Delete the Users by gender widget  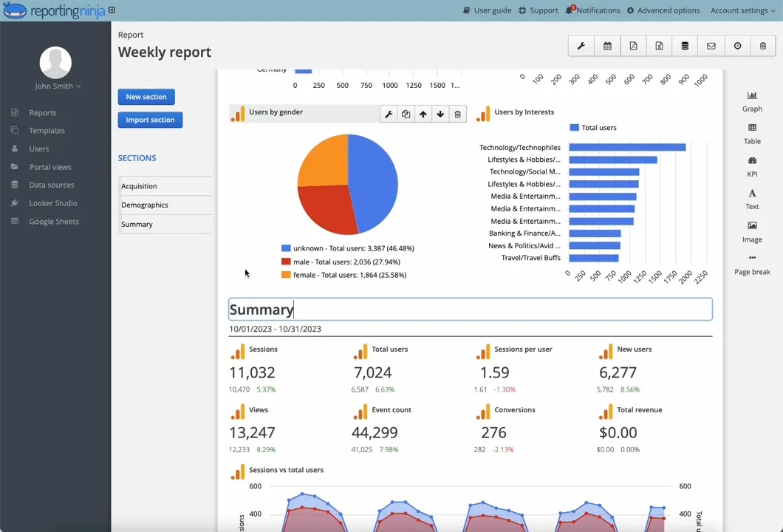click(457, 115)
